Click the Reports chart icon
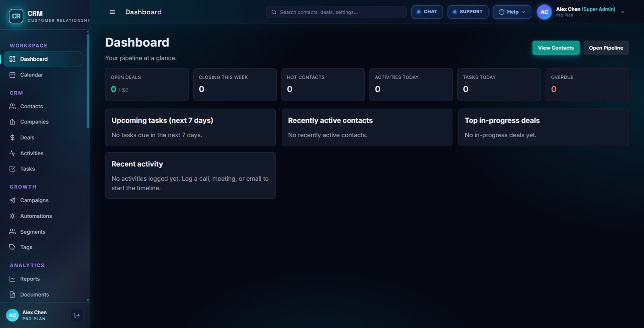Image resolution: width=644 pixels, height=328 pixels. click(x=12, y=279)
